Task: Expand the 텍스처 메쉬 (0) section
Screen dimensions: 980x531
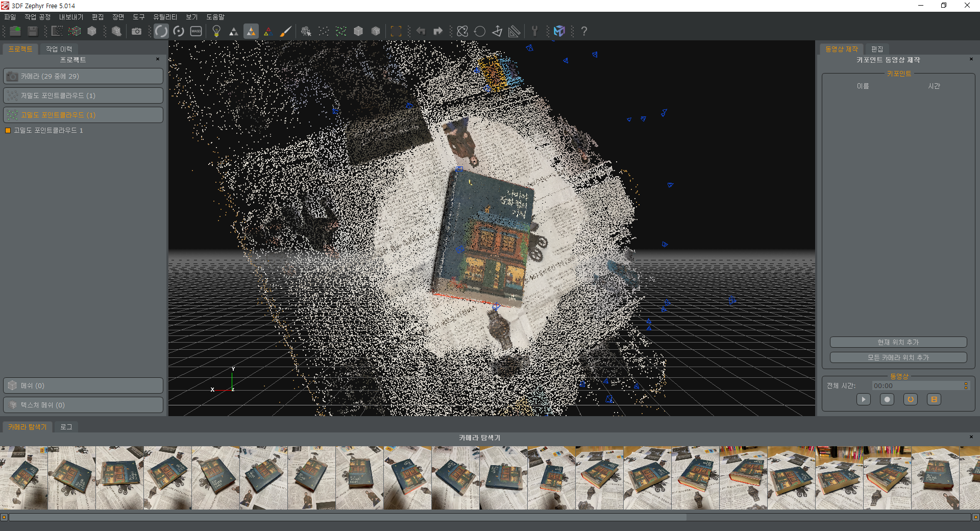Action: pyautogui.click(x=83, y=405)
